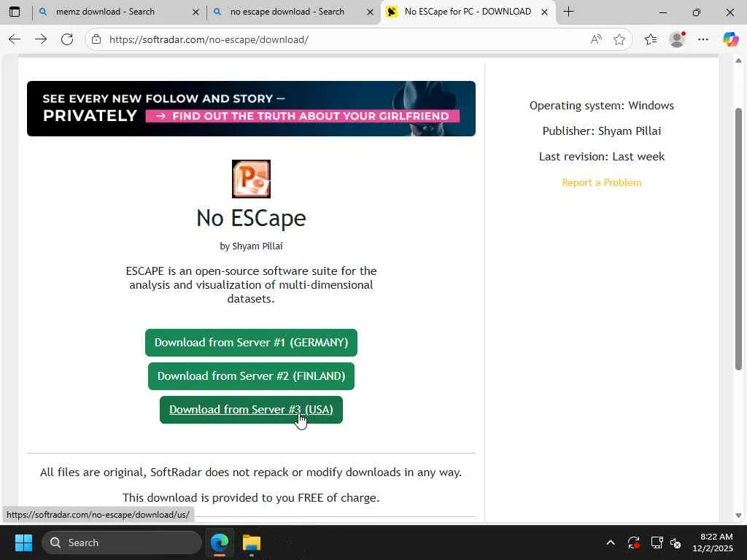
Task: Click the No ESCape PowerPoint-style app icon
Action: [x=251, y=179]
